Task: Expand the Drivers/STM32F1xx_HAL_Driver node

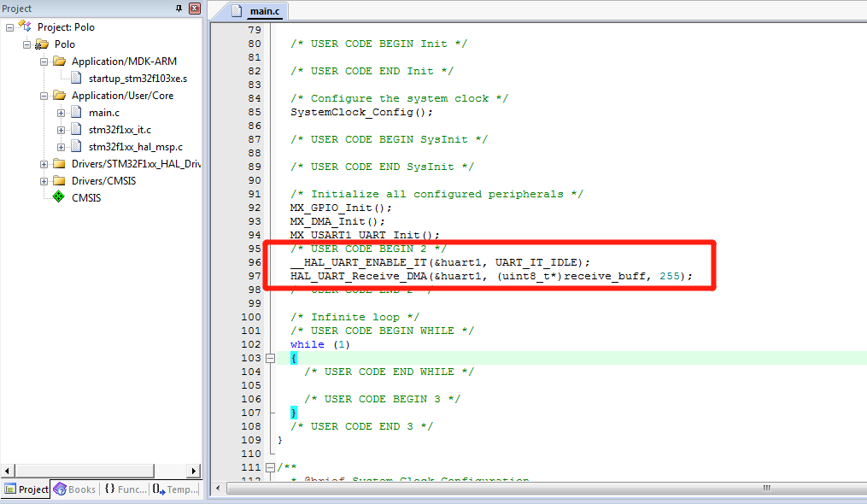Action: coord(44,163)
